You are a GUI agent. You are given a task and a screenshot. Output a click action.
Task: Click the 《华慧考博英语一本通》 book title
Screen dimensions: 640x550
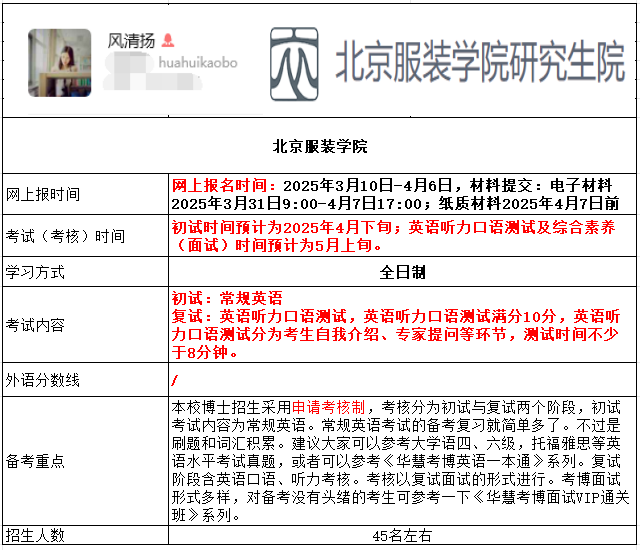pos(463,461)
